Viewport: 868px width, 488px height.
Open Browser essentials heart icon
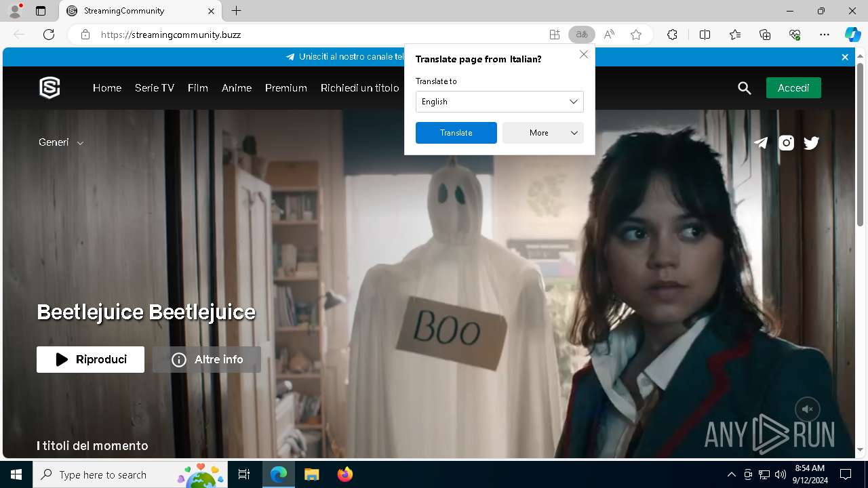(795, 35)
